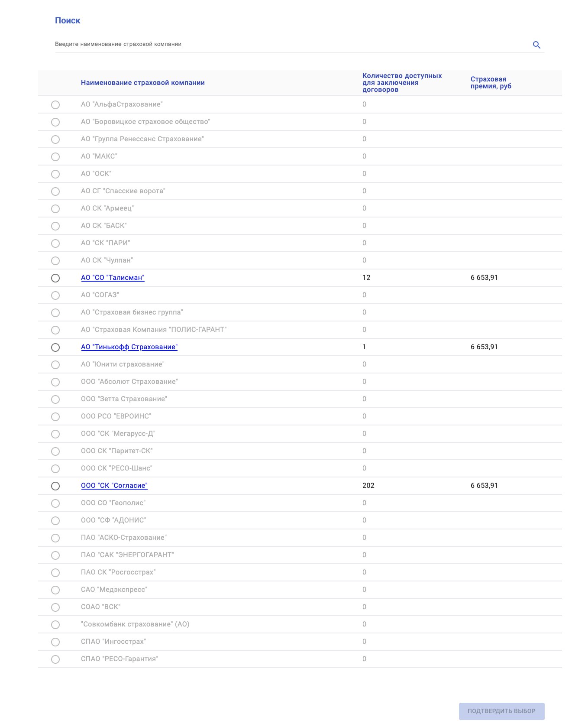Select radio for ООО "Абсолют Страхование"
Screen dimensions: 588x727
55,382
